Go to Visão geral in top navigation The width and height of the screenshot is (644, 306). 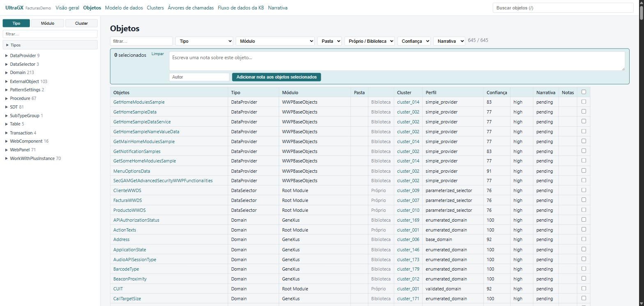pos(67,8)
